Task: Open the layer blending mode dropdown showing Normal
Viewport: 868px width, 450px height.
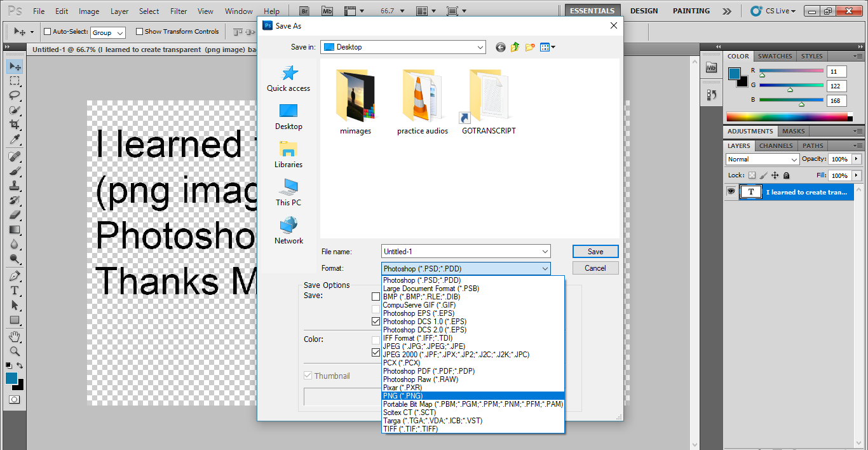Action: (x=762, y=159)
